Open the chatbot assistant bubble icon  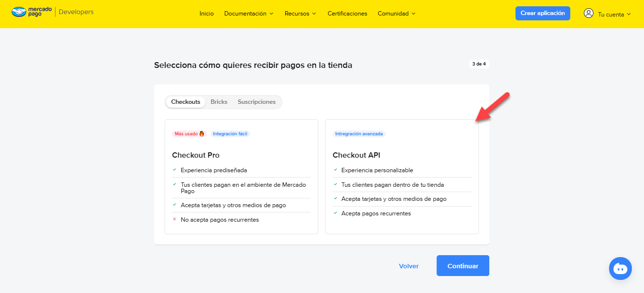[620, 268]
